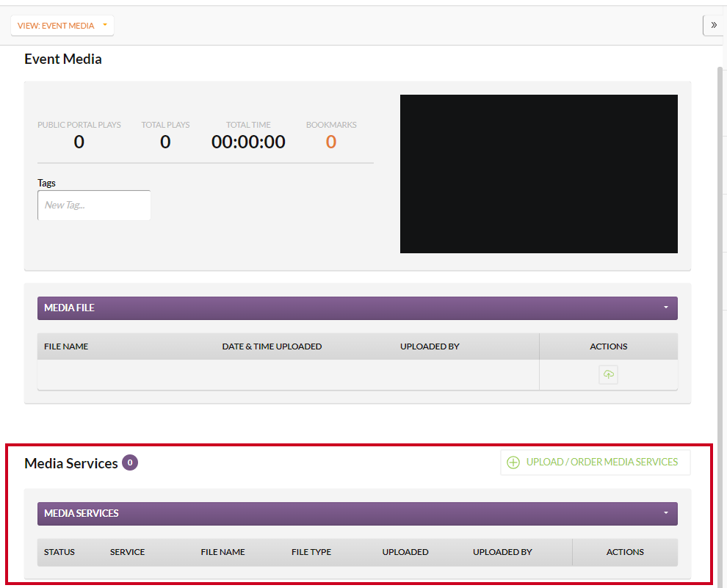Click the Total Plays label
Viewport: 727px width, 588px height.
point(165,125)
